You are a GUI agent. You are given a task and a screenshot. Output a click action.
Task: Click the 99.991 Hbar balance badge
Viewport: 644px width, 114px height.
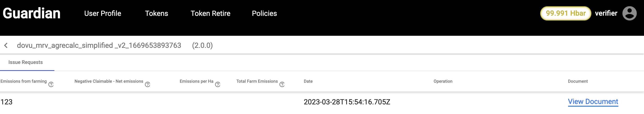point(566,13)
